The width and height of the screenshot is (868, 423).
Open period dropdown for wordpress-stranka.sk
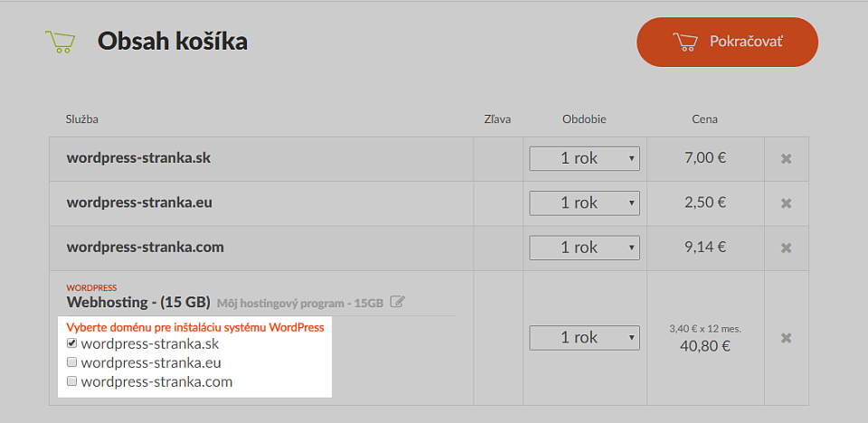pyautogui.click(x=584, y=158)
